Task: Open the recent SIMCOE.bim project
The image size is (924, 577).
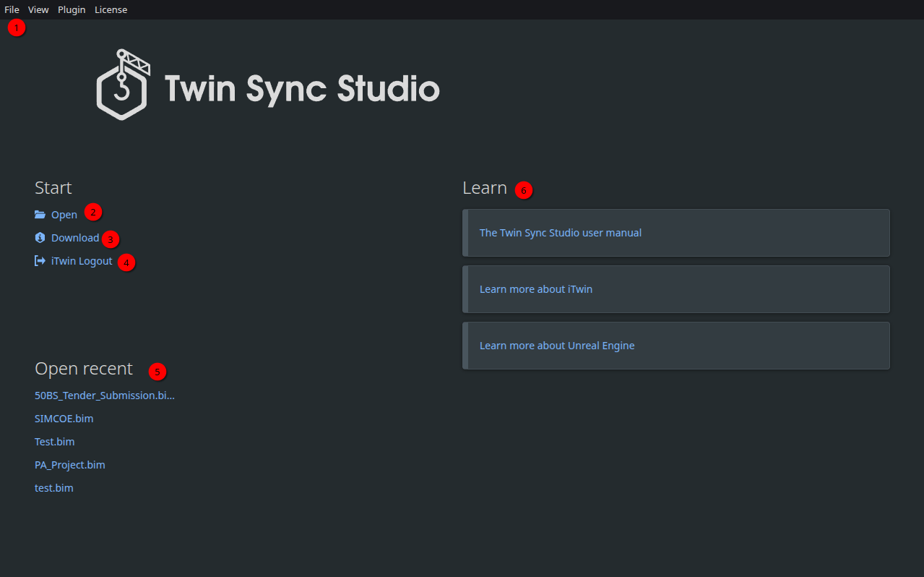Action: click(x=64, y=418)
